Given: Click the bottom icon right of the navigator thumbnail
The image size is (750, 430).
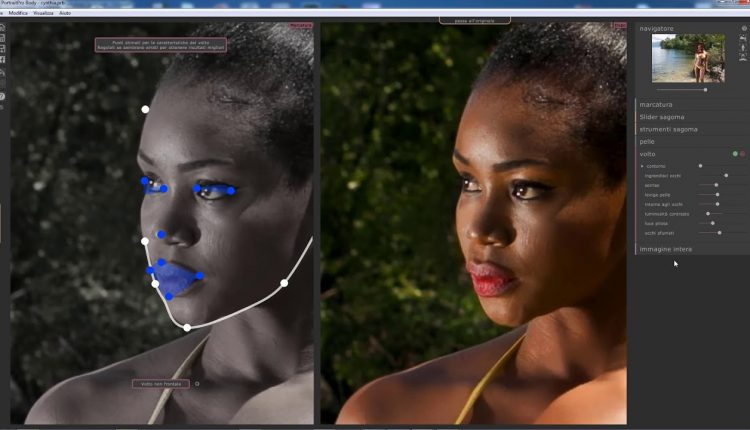Looking at the screenshot, I should [x=743, y=57].
